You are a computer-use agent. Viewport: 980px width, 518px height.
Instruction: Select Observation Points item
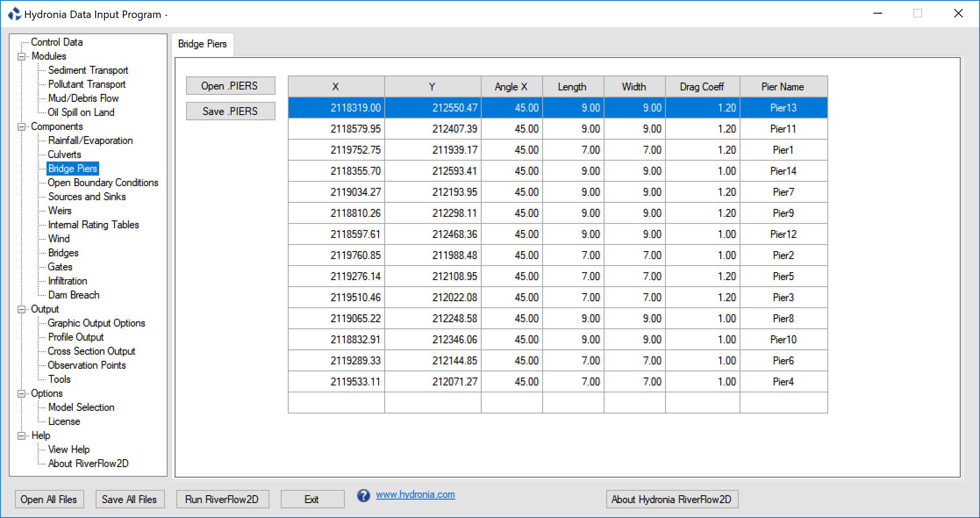[87, 365]
